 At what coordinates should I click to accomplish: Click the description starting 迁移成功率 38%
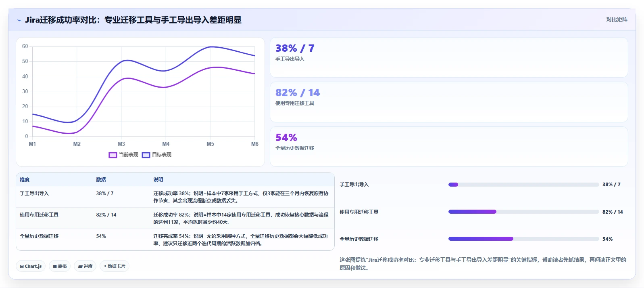[241, 197]
